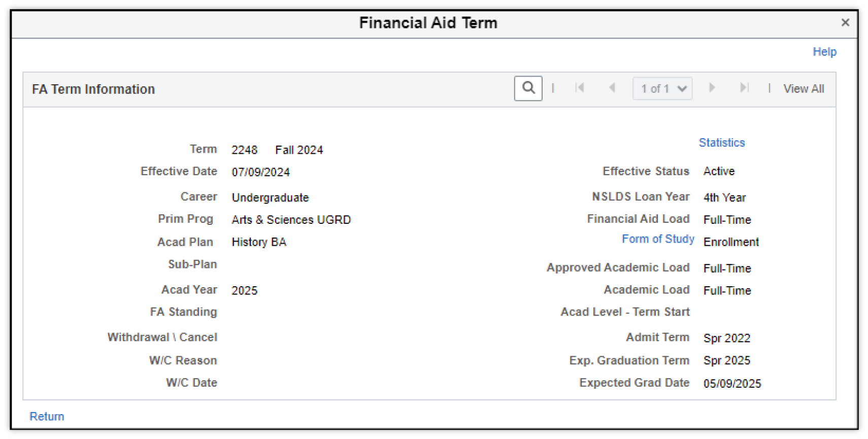Viewport: 868px width, 439px height.
Task: Go to last row arrow icon
Action: click(744, 88)
